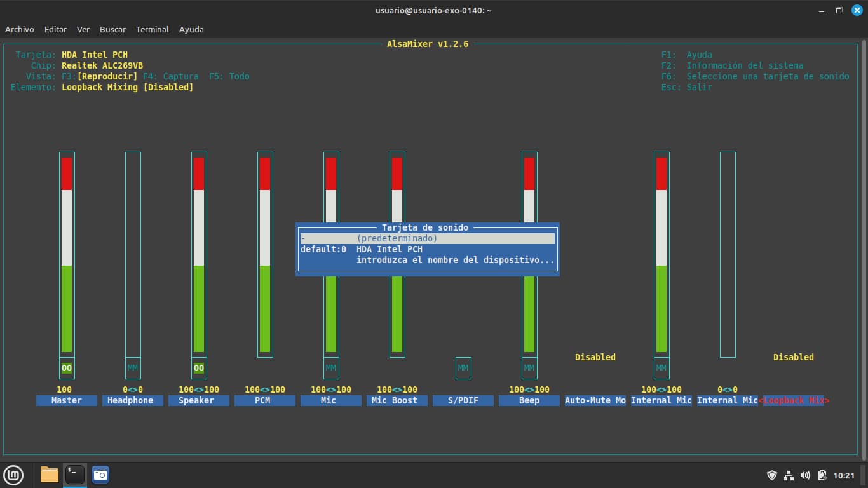Click Esc: Salir hint
This screenshot has width=868, height=488.
[687, 87]
